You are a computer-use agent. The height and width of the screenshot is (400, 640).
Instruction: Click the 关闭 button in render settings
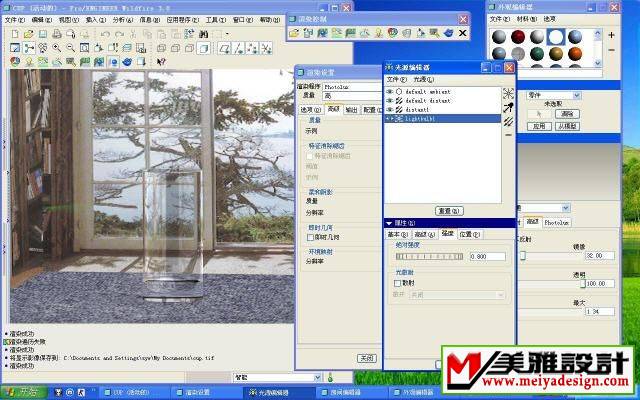coord(367,357)
